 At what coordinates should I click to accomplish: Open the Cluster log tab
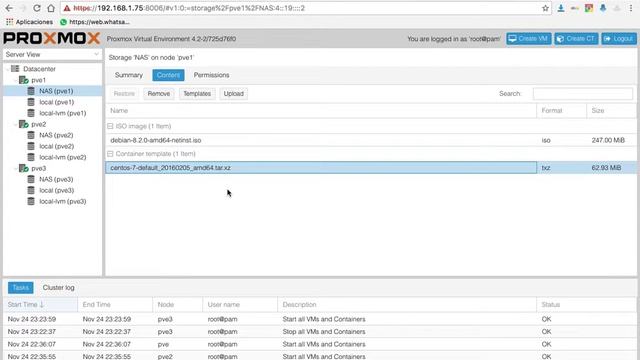[58, 287]
